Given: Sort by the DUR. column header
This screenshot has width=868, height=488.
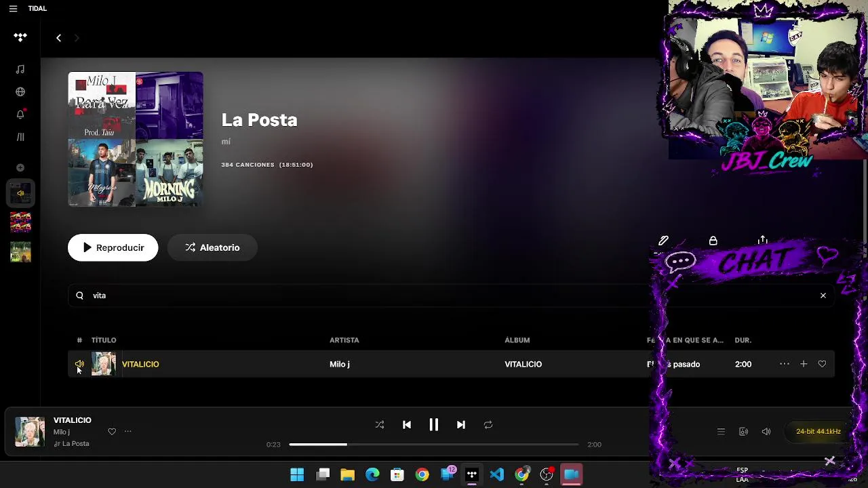Looking at the screenshot, I should click(743, 340).
